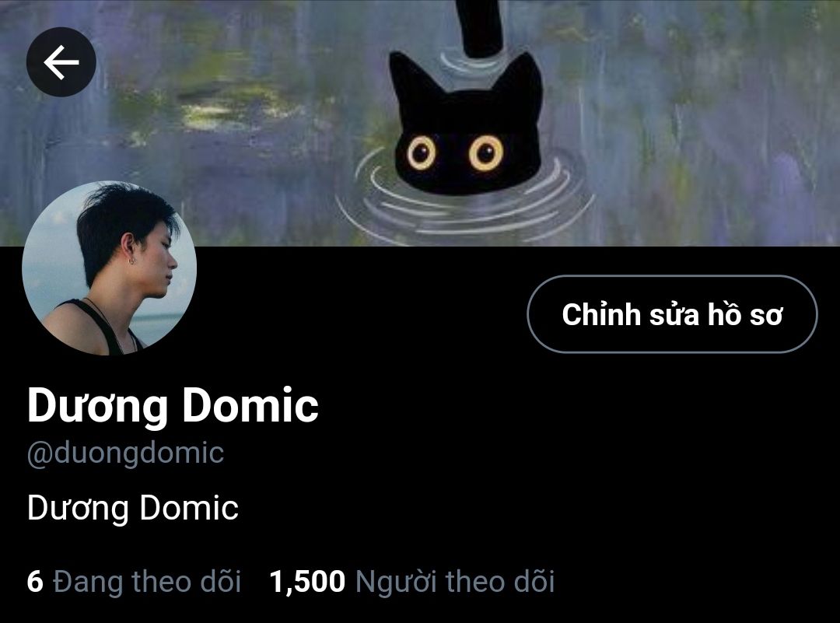840x623 pixels.
Task: Click the water ripples below the cat
Action: (x=465, y=209)
